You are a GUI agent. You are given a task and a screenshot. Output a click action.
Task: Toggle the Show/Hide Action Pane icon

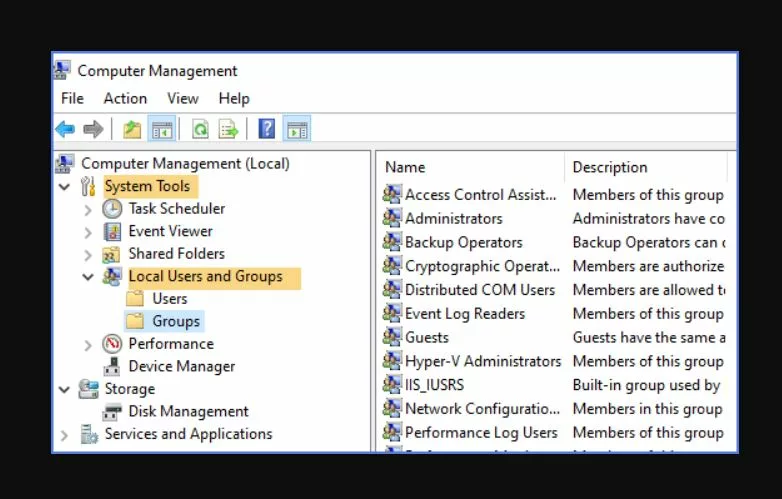(x=297, y=130)
